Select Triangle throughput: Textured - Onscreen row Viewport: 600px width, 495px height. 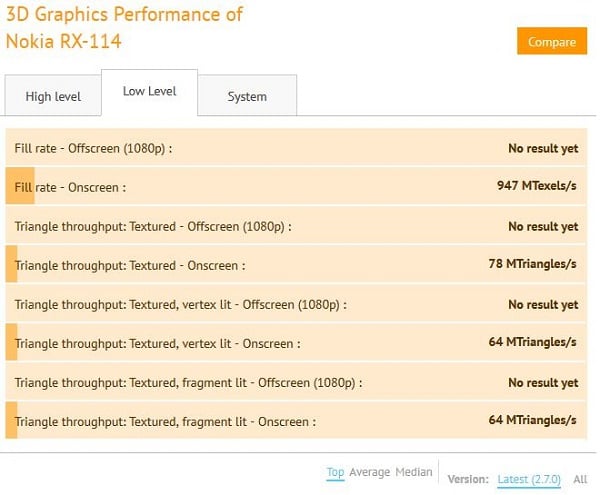point(296,264)
